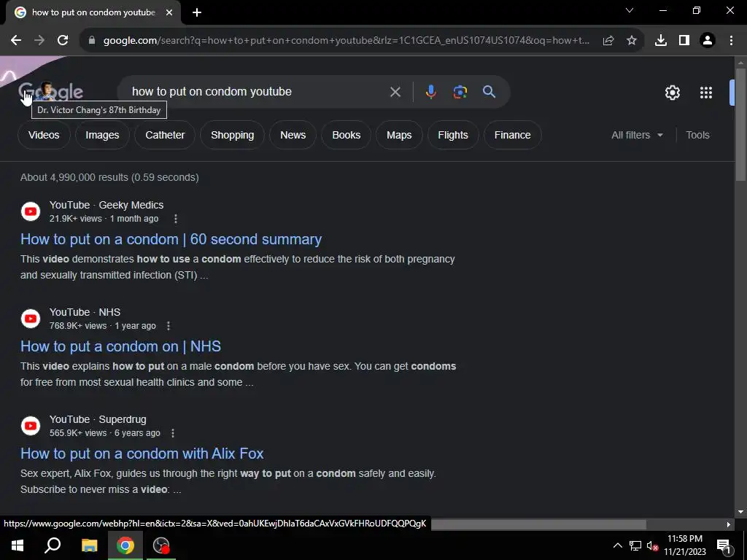Open Google quick settings gear
The height and width of the screenshot is (560, 747).
click(x=672, y=93)
